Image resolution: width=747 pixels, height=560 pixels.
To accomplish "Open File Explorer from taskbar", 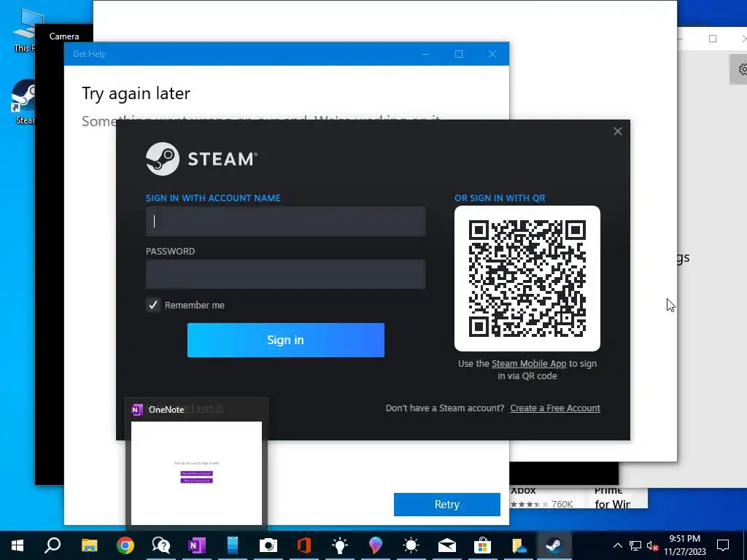I will [89, 545].
